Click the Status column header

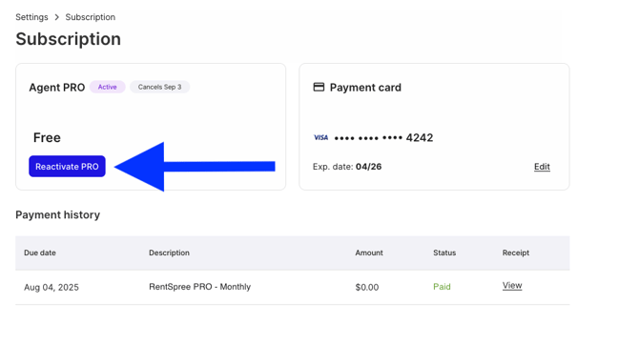(444, 253)
